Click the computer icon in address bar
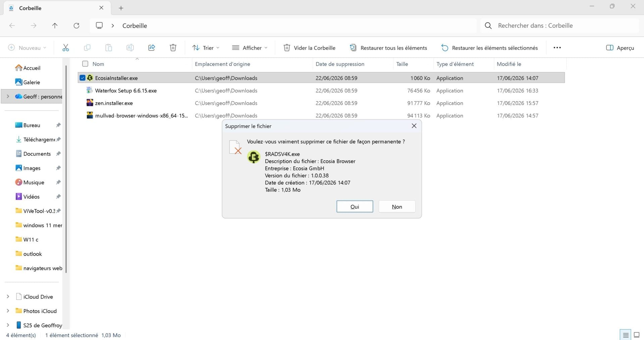Viewport: 644px width, 340px height. [99, 25]
